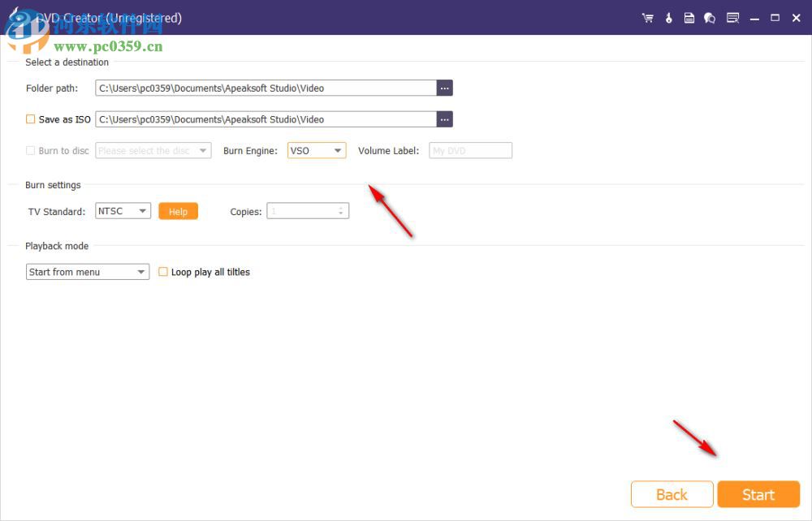
Task: Open the document icon in title bar
Action: pyautogui.click(x=689, y=17)
